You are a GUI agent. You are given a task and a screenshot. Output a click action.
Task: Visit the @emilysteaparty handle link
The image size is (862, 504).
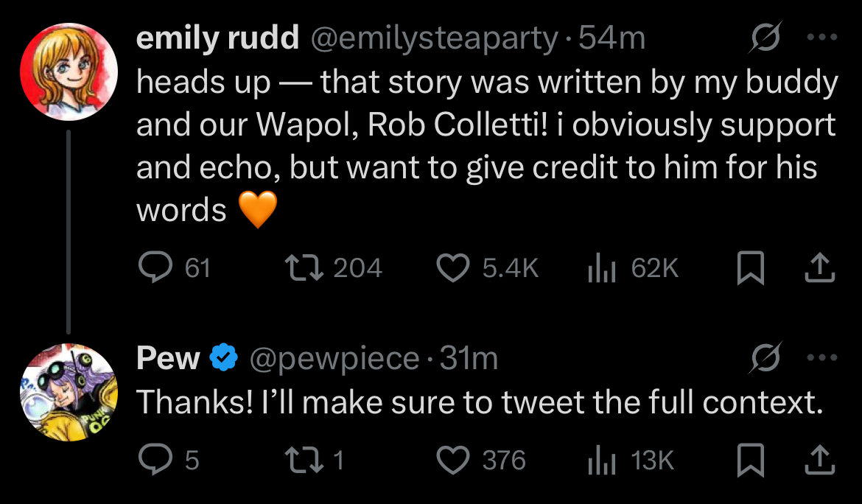[x=434, y=38]
